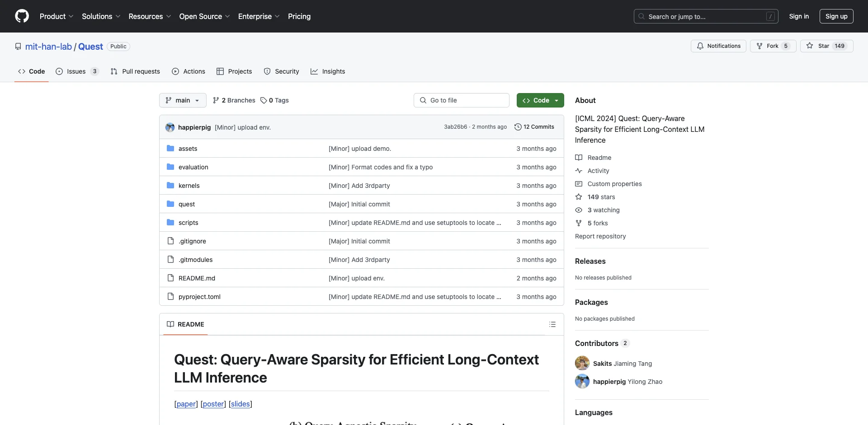Open the Pricing page
Image resolution: width=868 pixels, height=425 pixels.
point(299,16)
